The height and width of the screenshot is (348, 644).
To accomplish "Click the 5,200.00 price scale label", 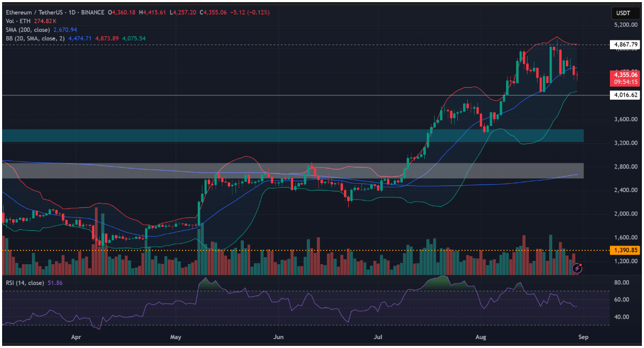I will 625,25.
